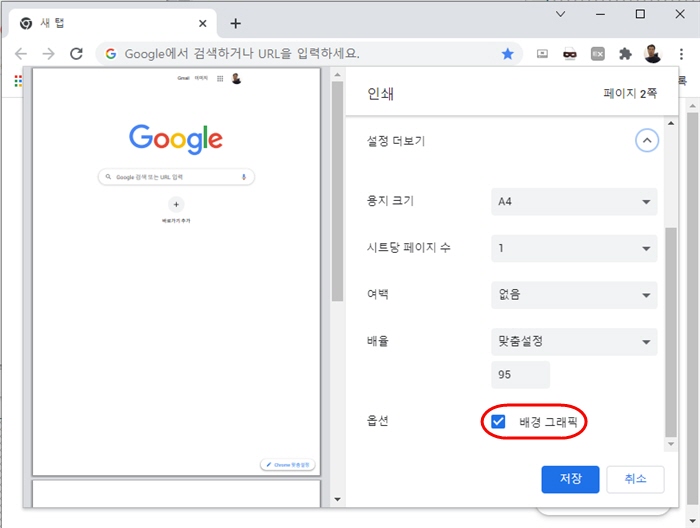Click the browser forward arrow
Image resolution: width=700 pixels, height=528 pixels.
pyautogui.click(x=48, y=54)
